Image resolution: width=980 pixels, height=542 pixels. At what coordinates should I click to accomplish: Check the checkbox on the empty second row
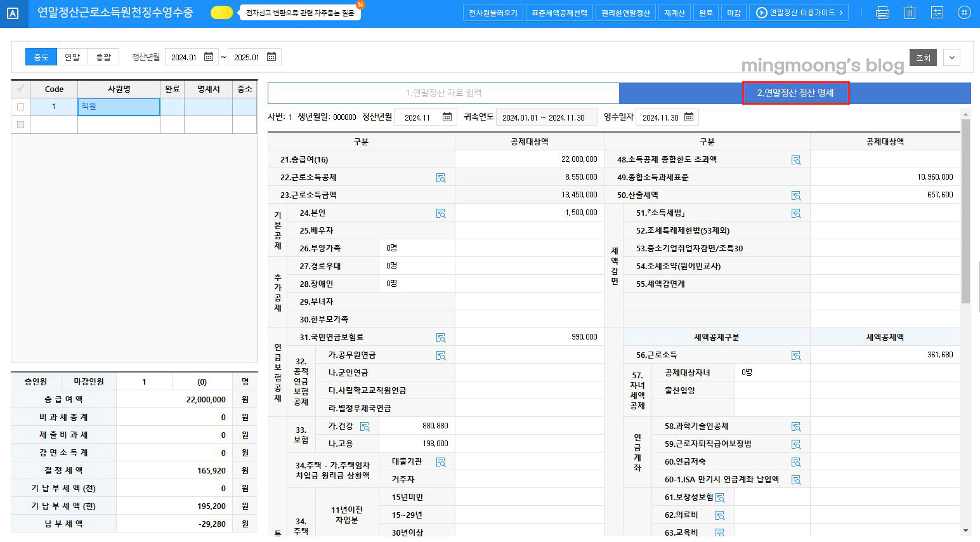(x=20, y=124)
